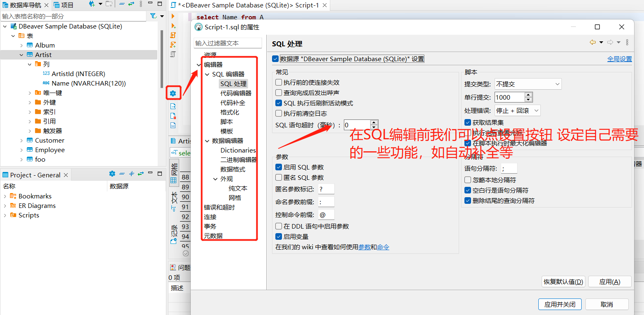Collapse the 数据编辑器 tree node
Image resolution: width=644 pixels, height=315 pixels.
click(207, 141)
